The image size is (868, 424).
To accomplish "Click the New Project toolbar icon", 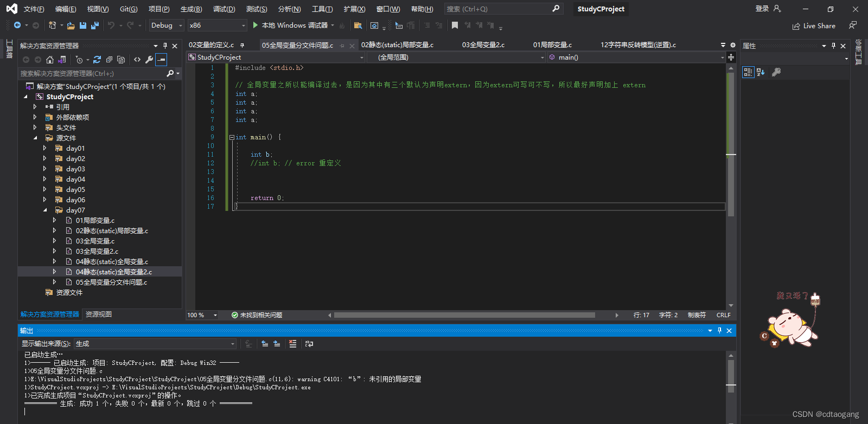I will click(52, 25).
